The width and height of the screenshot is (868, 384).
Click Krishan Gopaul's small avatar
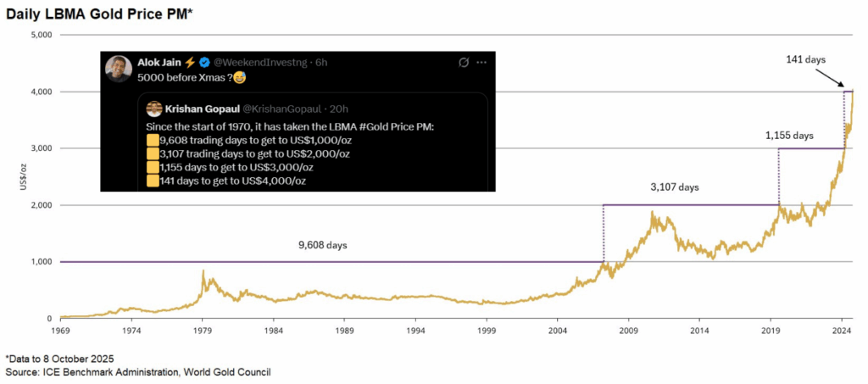pos(153,109)
